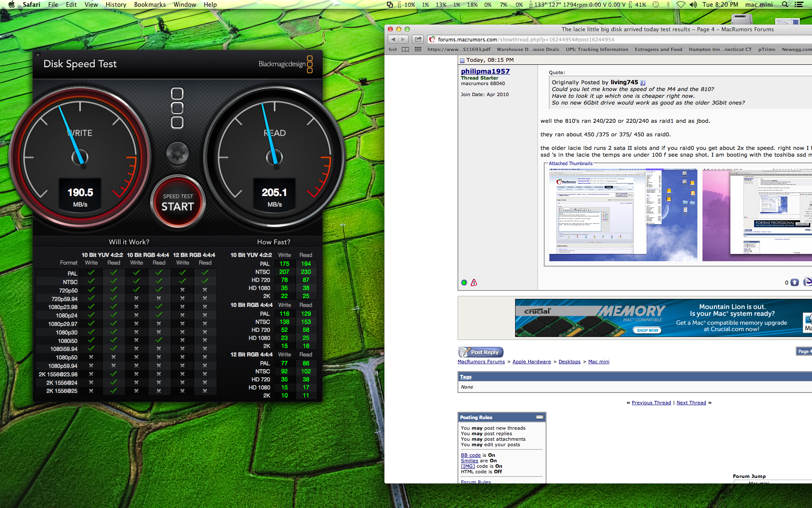Go to Desktops breadcrumb link
The height and width of the screenshot is (508, 812).
click(569, 362)
